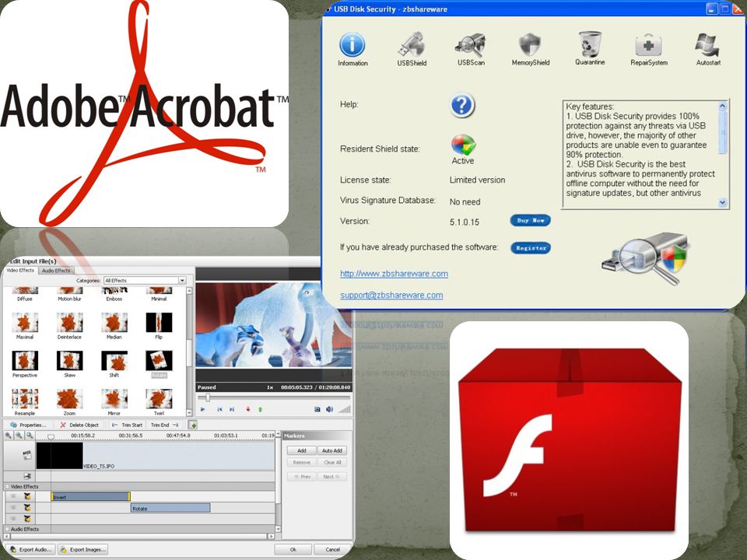Select the USBShield icon

tap(412, 49)
